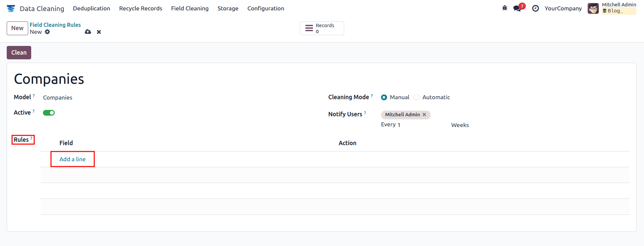The image size is (644, 246).
Task: Remove the Mitchell Admin tag from Notify Users
Action: 424,115
